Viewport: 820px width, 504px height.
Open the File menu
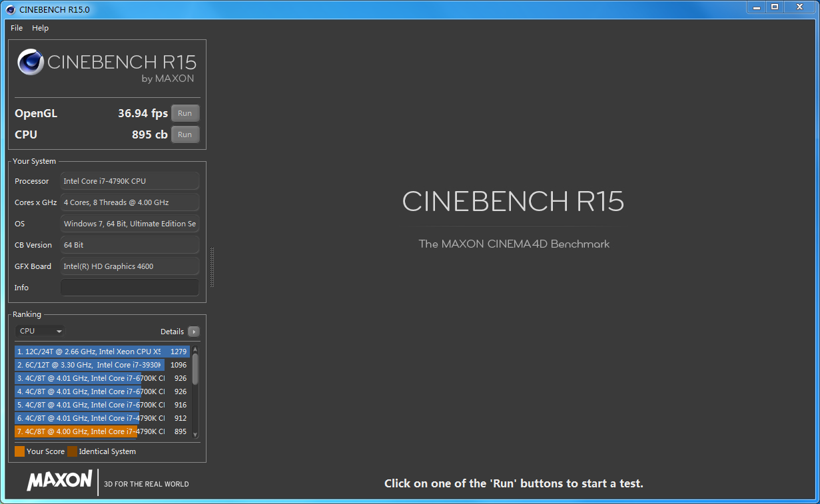pos(17,28)
